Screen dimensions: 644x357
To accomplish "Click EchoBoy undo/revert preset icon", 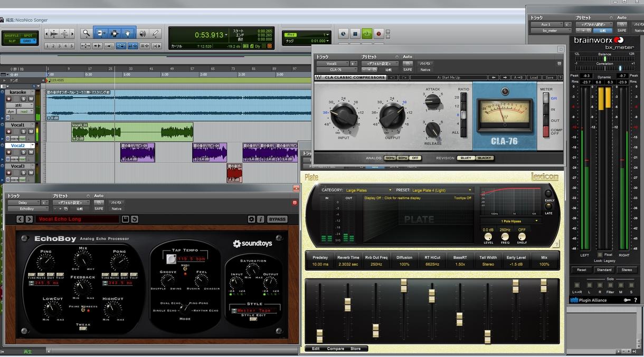I will pos(135,219).
